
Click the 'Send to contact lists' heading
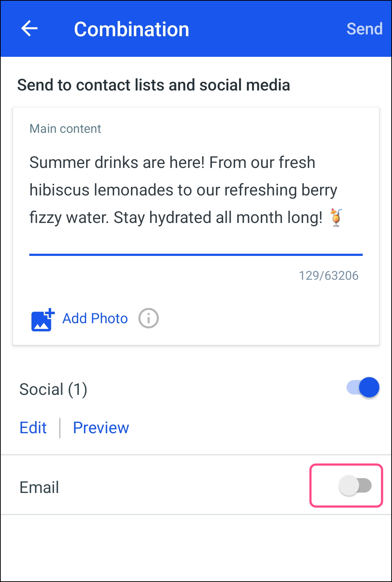tap(153, 85)
